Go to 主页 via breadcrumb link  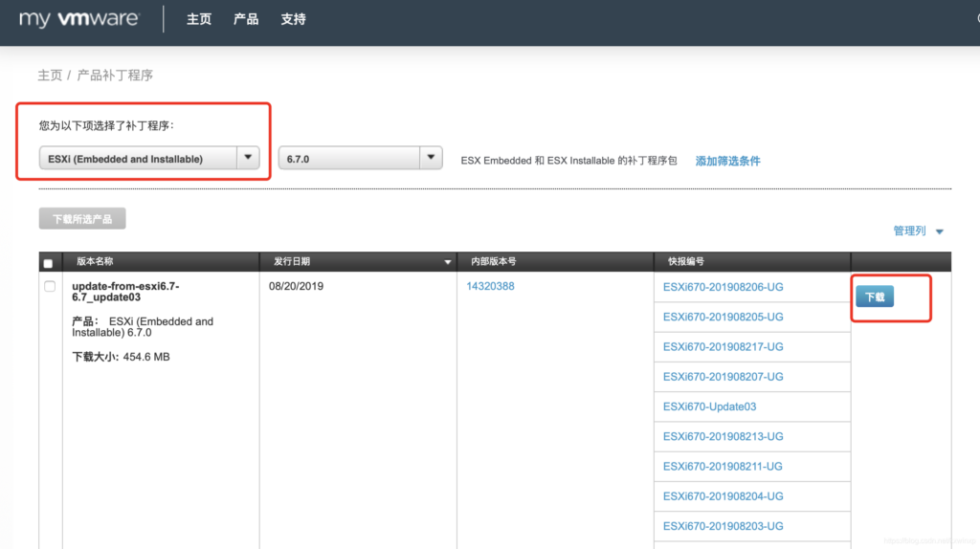click(50, 75)
